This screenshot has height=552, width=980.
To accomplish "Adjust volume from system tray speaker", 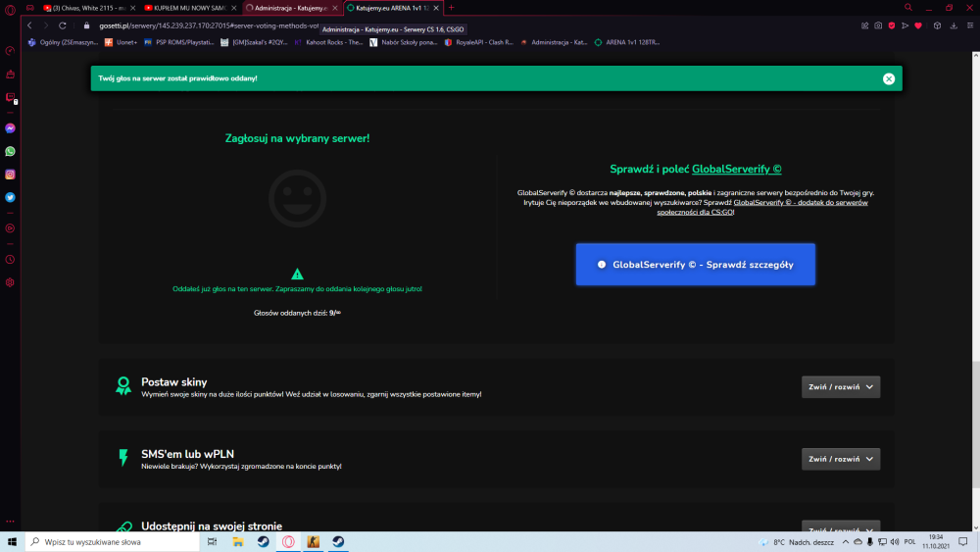I will (895, 542).
